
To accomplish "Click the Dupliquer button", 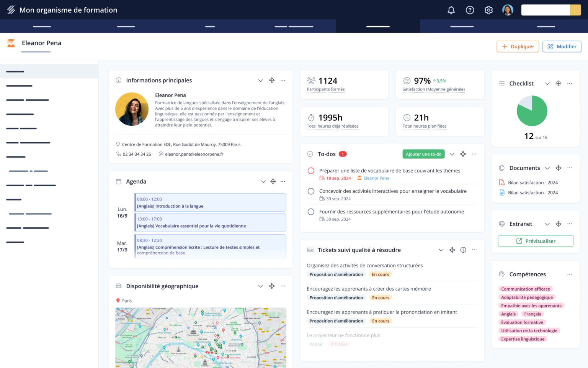I will [x=518, y=46].
